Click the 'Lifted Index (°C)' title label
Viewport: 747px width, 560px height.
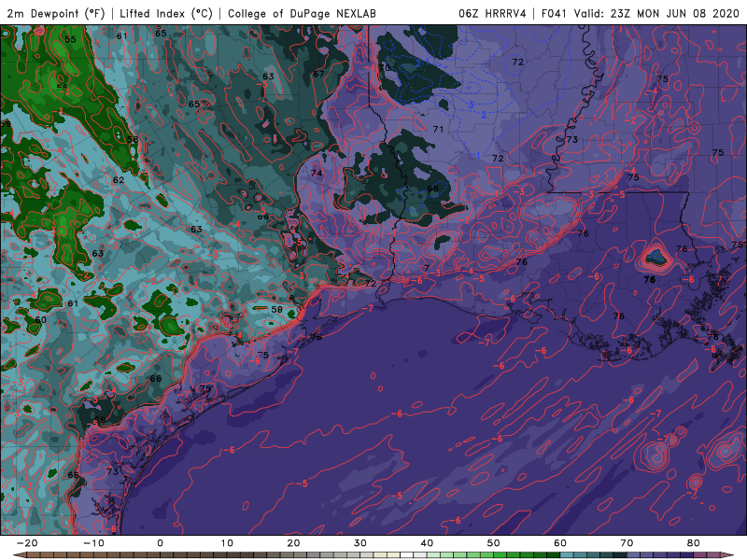166,13
